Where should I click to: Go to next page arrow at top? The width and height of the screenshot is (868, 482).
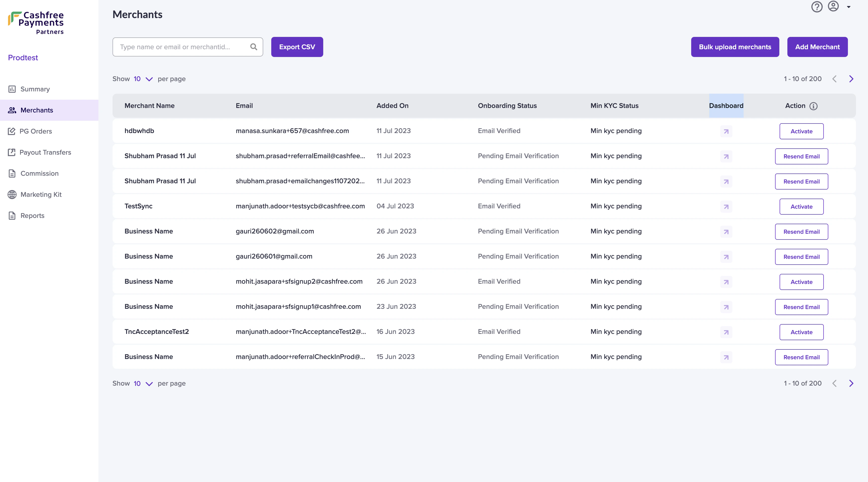851,79
